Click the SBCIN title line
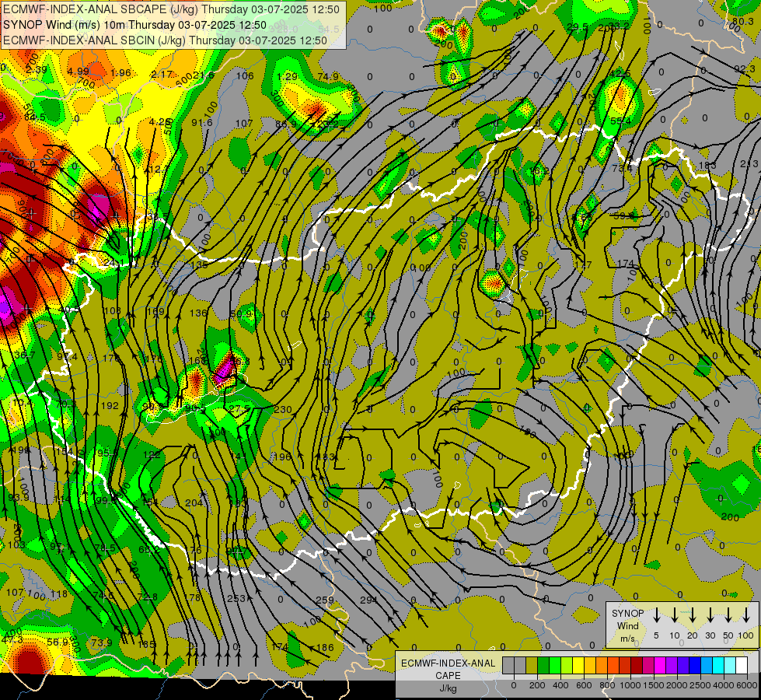761x700 pixels. point(165,40)
